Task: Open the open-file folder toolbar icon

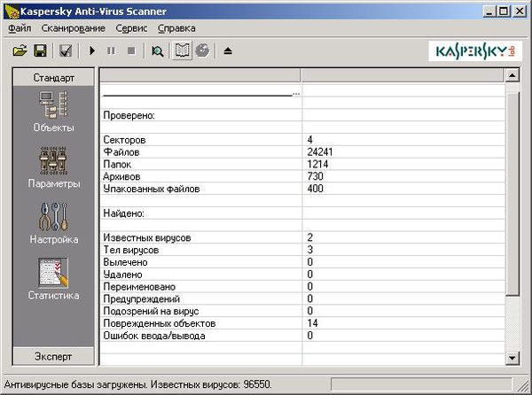Action: (20, 50)
